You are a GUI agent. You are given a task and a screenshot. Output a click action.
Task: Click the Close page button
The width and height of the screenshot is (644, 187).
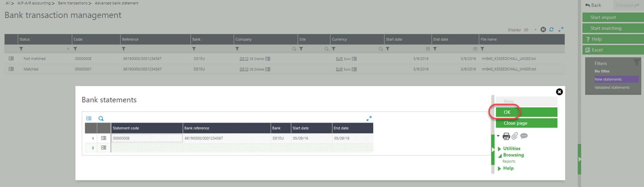(x=526, y=123)
